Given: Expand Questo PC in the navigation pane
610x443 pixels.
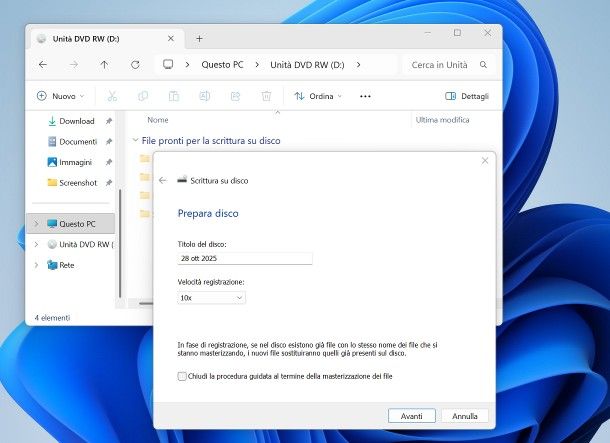Looking at the screenshot, I should click(x=36, y=224).
